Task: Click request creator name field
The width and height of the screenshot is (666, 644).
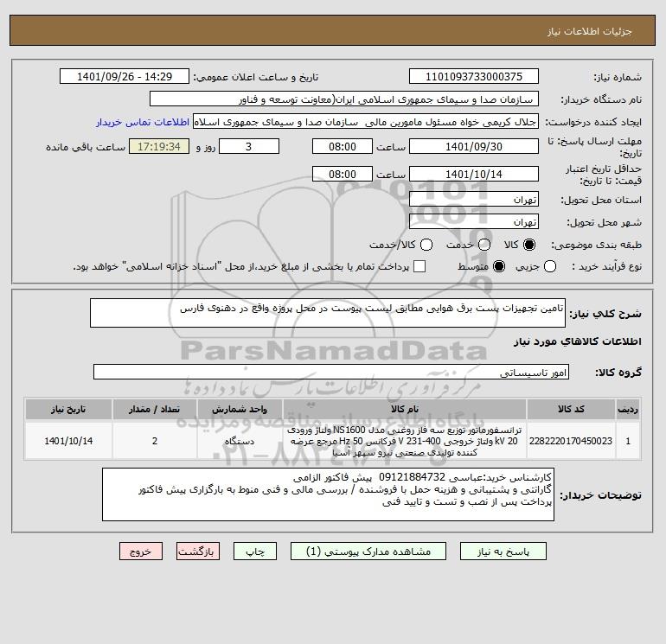Action: tap(366, 122)
